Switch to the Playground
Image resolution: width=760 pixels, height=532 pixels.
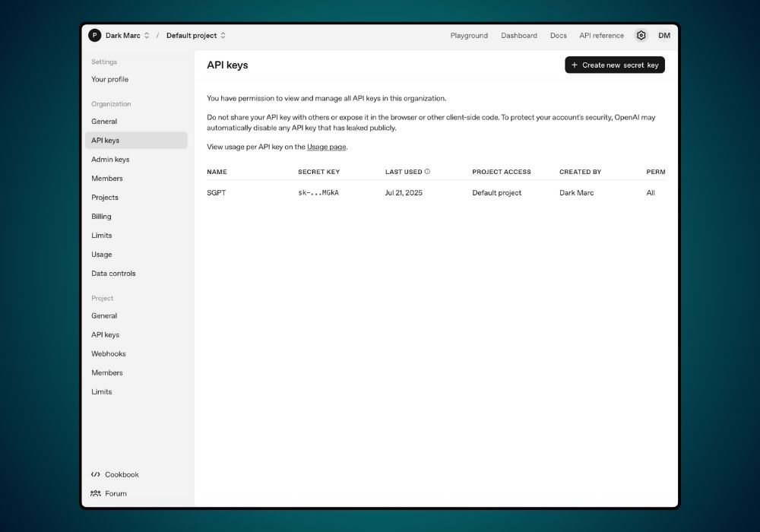click(469, 35)
